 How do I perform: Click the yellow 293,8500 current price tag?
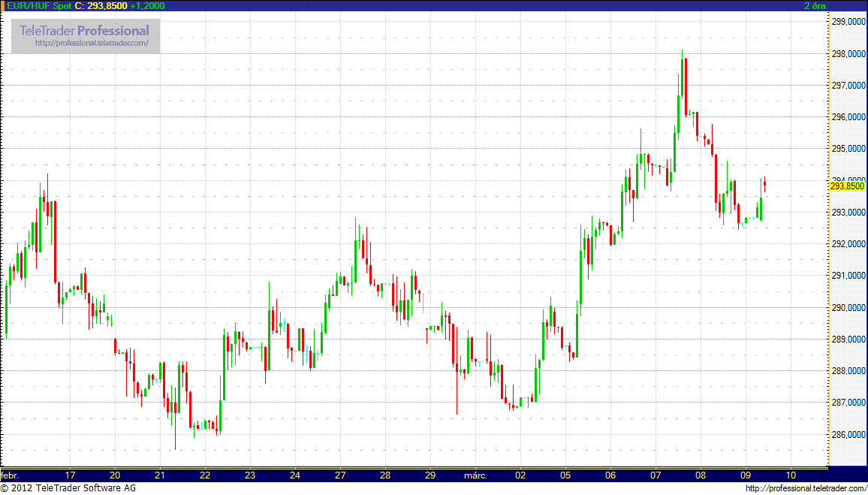click(x=847, y=186)
